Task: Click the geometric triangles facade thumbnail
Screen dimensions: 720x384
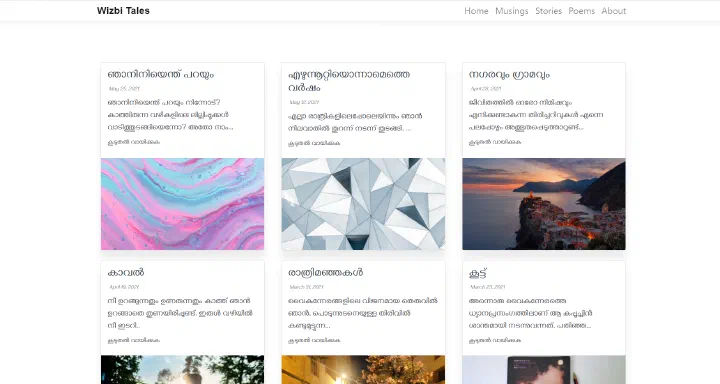Action: point(363,204)
